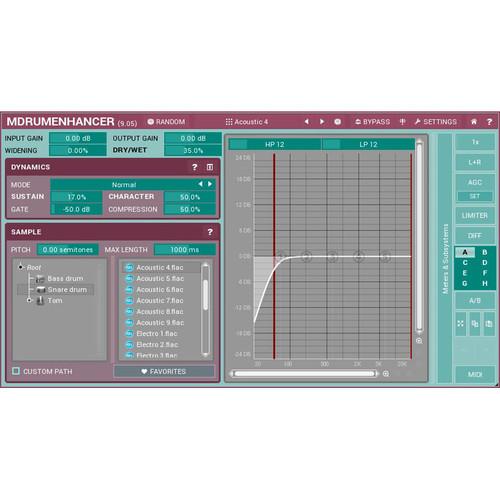
Task: Toggle the LIMITER button
Action: point(475,216)
